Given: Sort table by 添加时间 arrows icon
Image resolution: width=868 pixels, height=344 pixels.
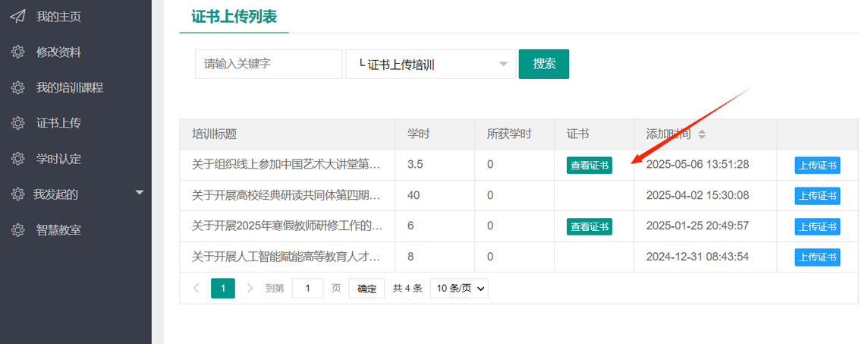Looking at the screenshot, I should point(702,134).
